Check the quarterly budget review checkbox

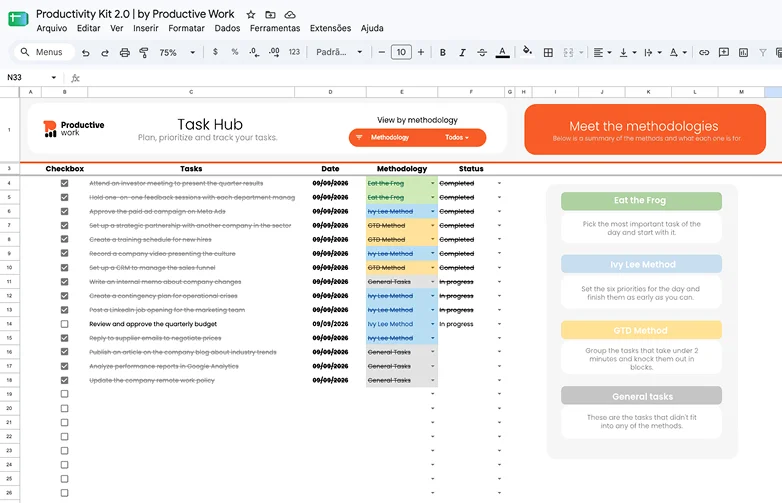coord(64,324)
